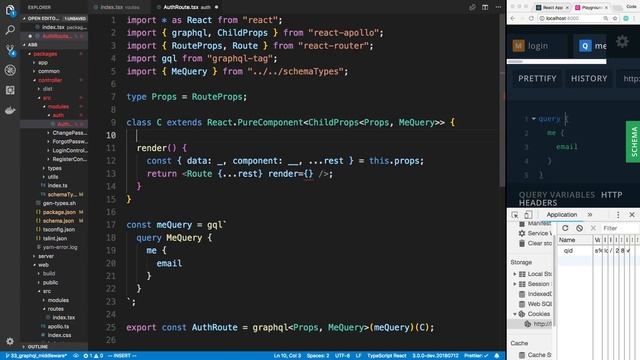This screenshot has width=640, height=360.
Task: Click the notifications bell in status bar
Action: [x=497, y=356]
